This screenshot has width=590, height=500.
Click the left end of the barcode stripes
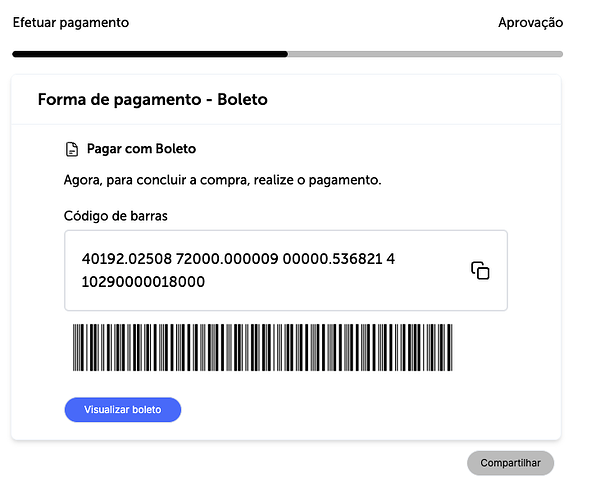[77, 347]
